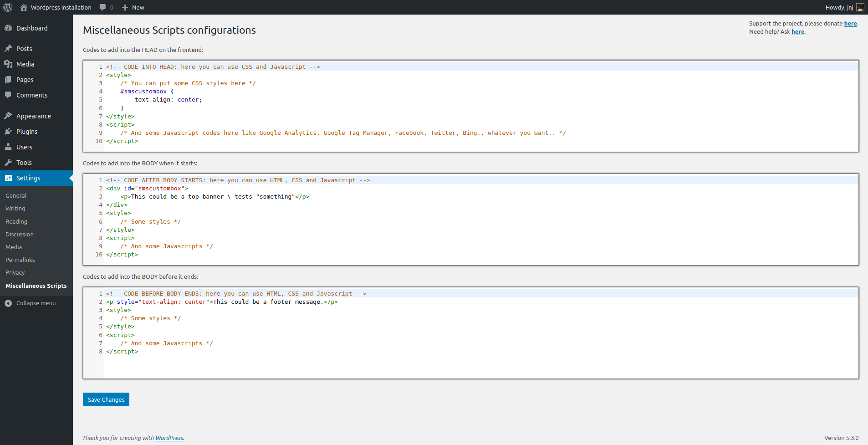This screenshot has width=868, height=445.
Task: Click Wordpress installation site name in admin bar
Action: coord(61,7)
